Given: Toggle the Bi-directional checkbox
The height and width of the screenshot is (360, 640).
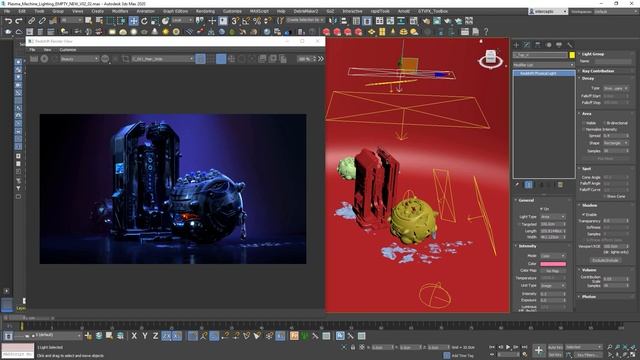Looking at the screenshot, I should point(604,123).
